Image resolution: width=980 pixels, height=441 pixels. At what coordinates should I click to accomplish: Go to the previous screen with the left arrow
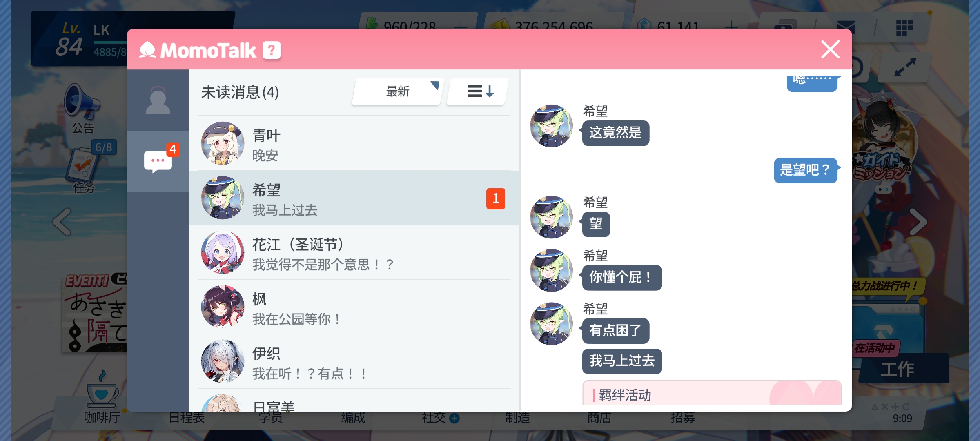[x=62, y=222]
